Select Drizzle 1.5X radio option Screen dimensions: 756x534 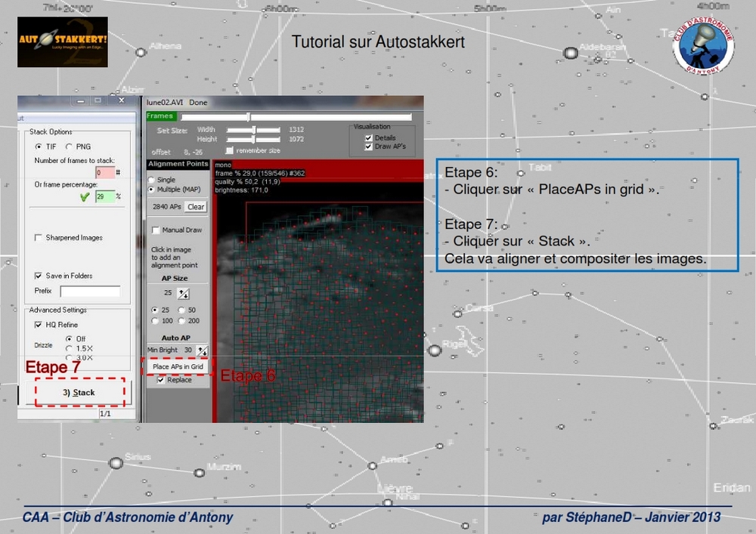(69, 348)
